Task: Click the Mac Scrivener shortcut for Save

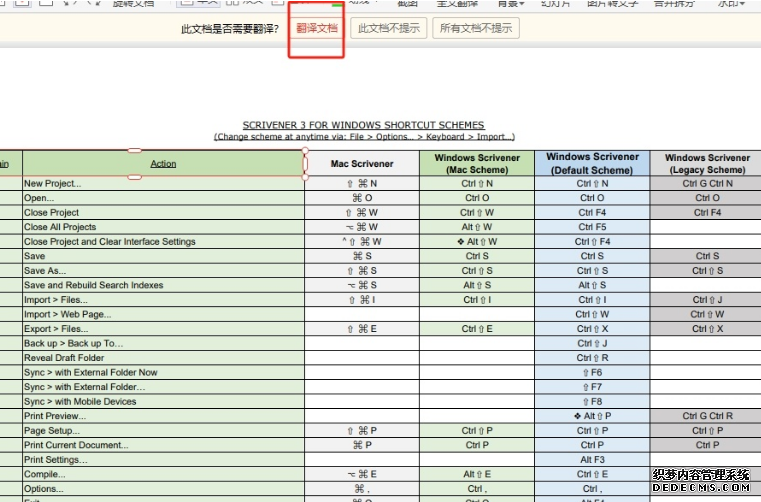Action: click(362, 256)
